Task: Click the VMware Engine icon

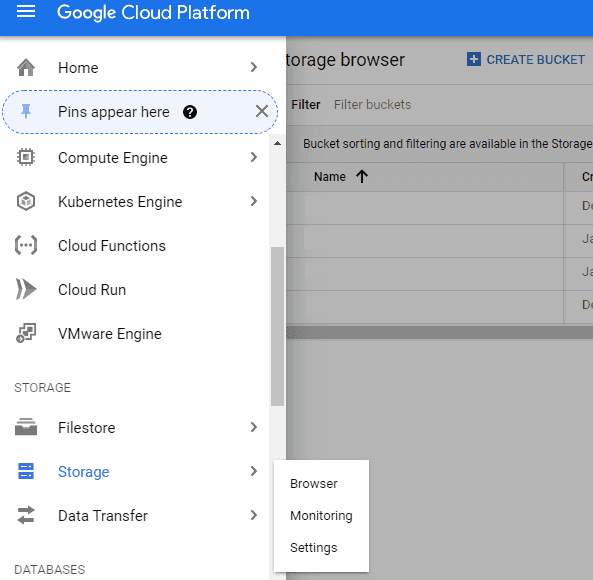Action: (x=26, y=333)
